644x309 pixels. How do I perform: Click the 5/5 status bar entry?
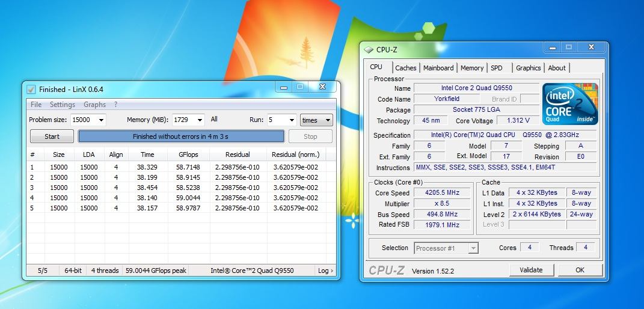tap(43, 271)
